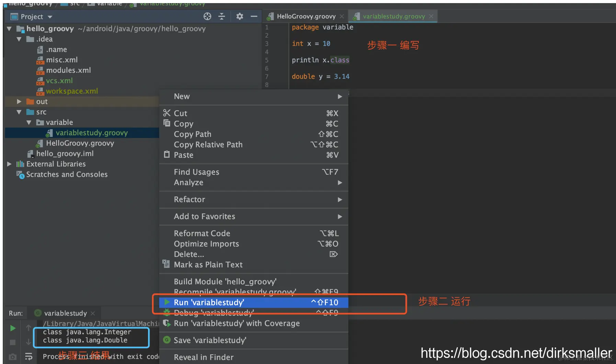Screen dimensions: 616x364
Task: Choose Run 'variablestudy'
Action: [x=254, y=303]
